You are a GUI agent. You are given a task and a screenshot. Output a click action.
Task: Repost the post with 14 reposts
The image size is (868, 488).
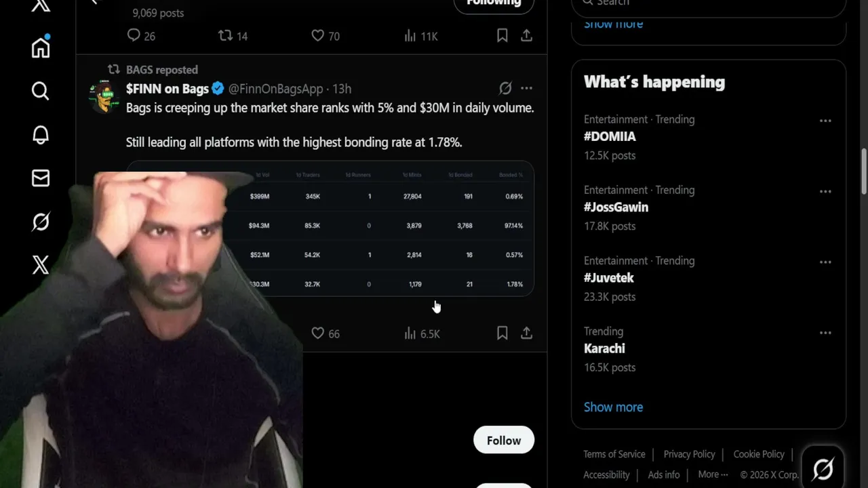click(226, 36)
